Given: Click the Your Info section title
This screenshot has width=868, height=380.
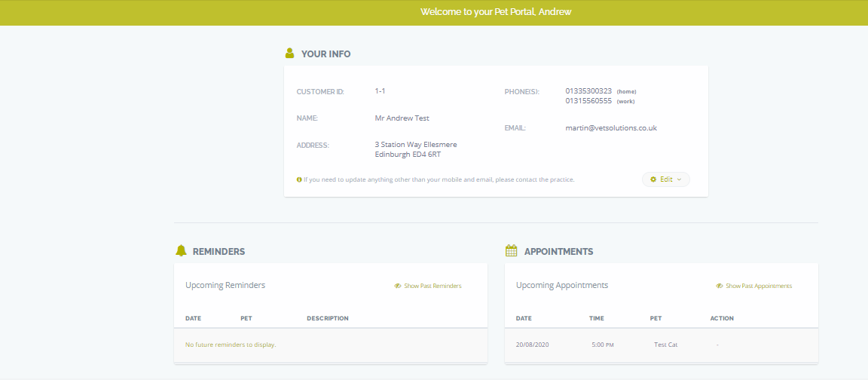Looking at the screenshot, I should (x=325, y=54).
